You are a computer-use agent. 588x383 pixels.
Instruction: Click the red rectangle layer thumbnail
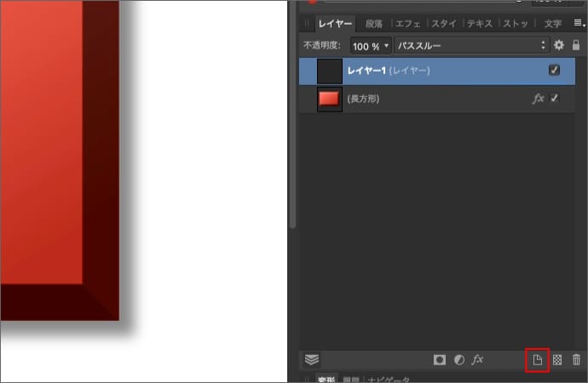tap(329, 99)
